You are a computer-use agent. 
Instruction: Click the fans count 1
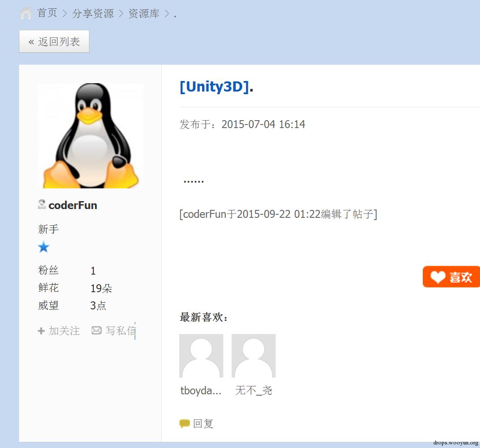[93, 271]
